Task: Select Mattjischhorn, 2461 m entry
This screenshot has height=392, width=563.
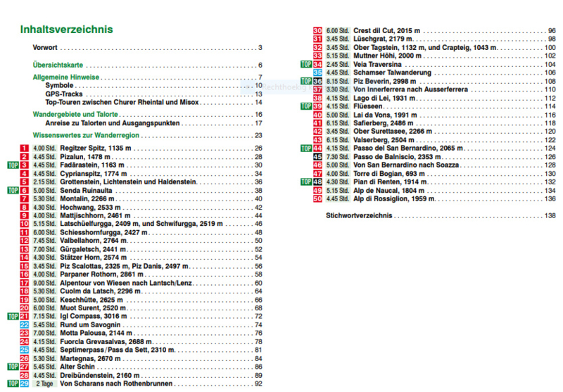Action: point(95,216)
